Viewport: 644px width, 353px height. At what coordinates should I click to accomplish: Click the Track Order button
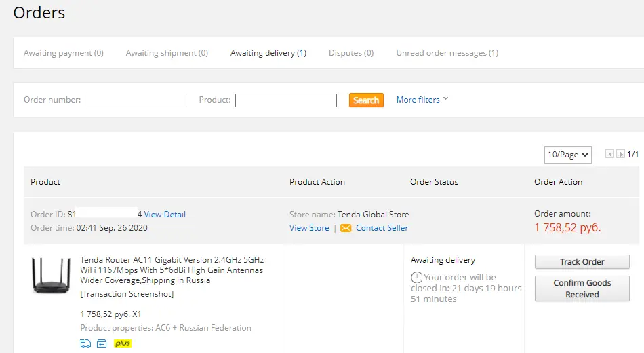click(582, 261)
